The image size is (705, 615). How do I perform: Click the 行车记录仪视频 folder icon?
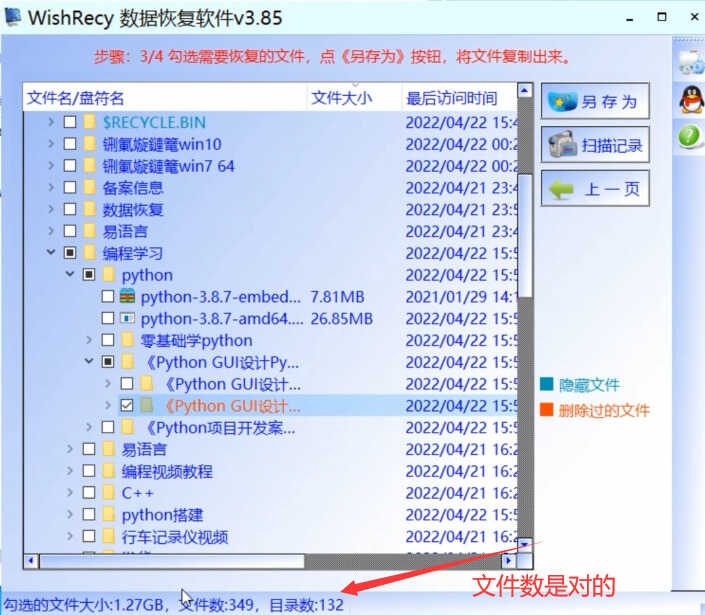click(x=108, y=536)
